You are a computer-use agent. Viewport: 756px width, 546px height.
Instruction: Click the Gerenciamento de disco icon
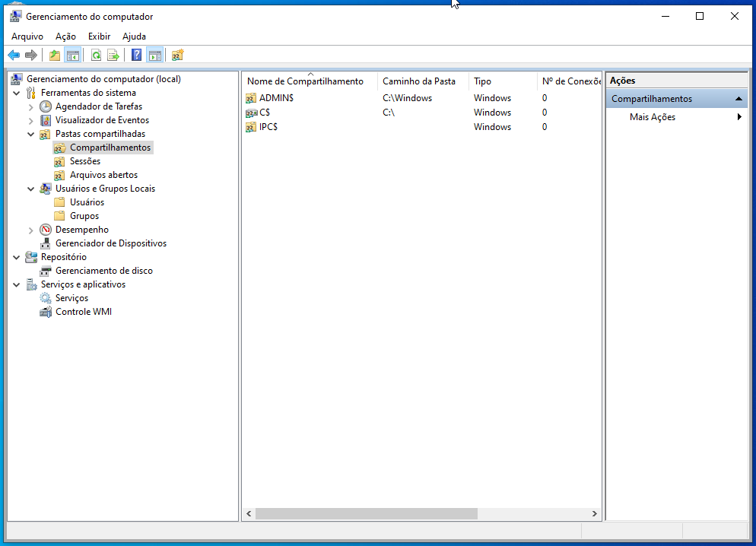click(x=46, y=271)
